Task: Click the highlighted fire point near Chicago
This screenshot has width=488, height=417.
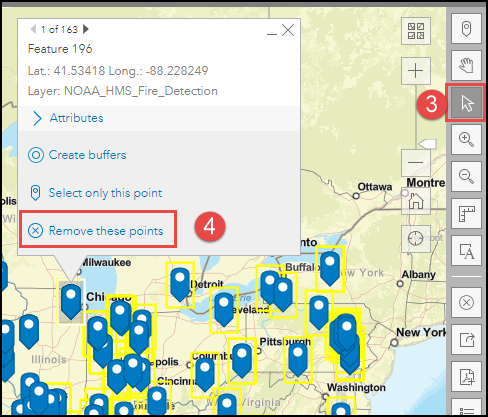Action: pyautogui.click(x=71, y=302)
